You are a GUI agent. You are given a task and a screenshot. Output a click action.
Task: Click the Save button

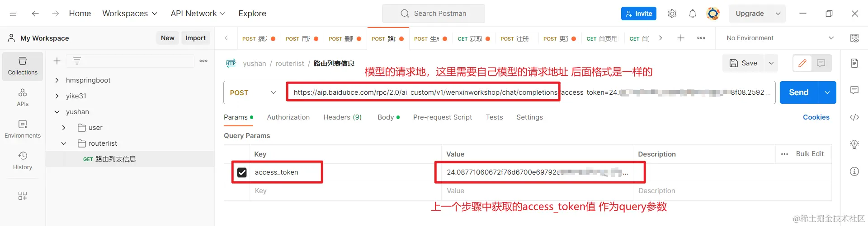click(x=744, y=63)
